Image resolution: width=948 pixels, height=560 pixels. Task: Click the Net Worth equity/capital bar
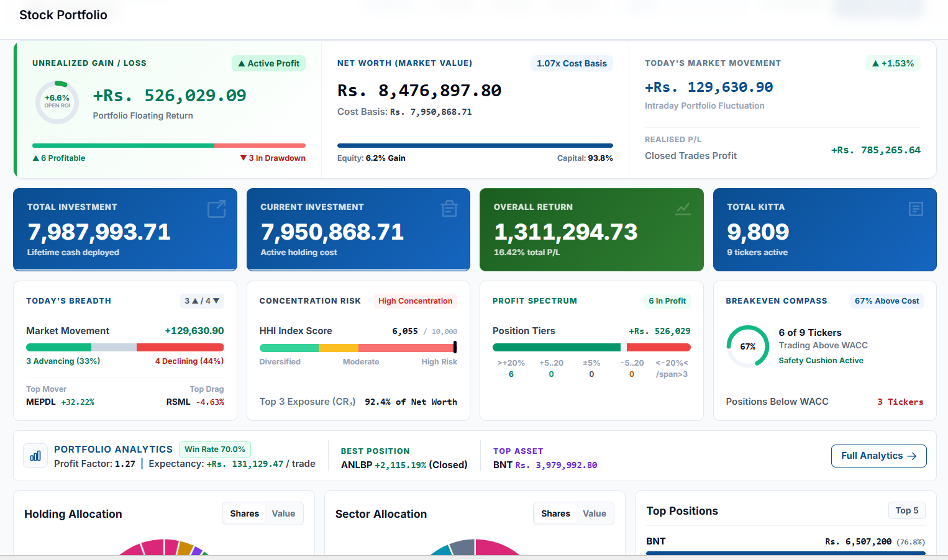(x=475, y=146)
